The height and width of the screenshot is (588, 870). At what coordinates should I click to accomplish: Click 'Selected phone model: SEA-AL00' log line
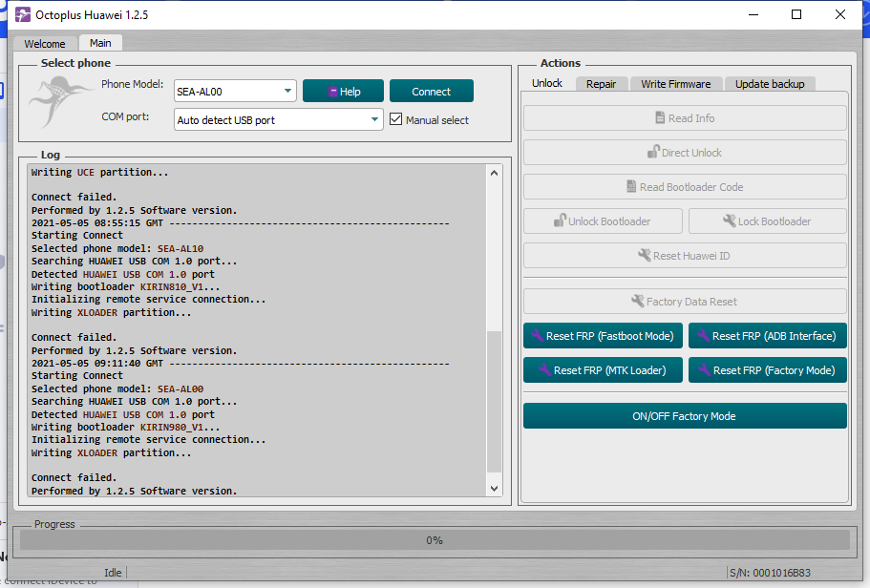pos(117,388)
